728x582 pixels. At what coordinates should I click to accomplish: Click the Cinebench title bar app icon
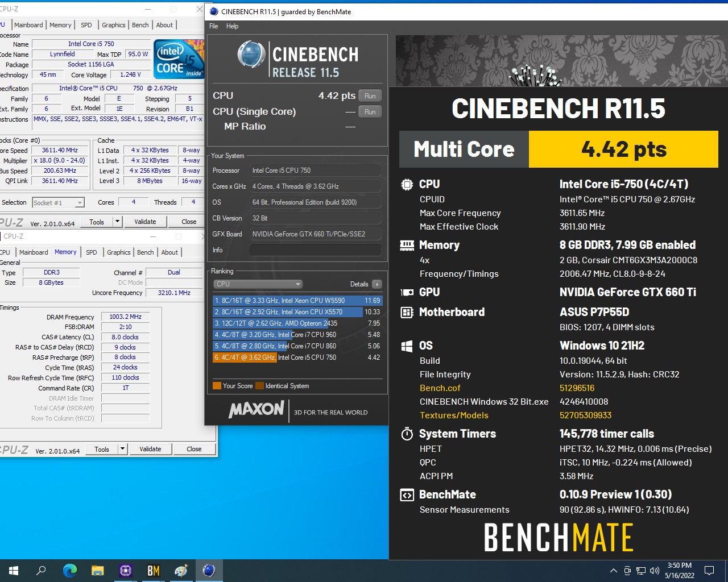click(214, 11)
